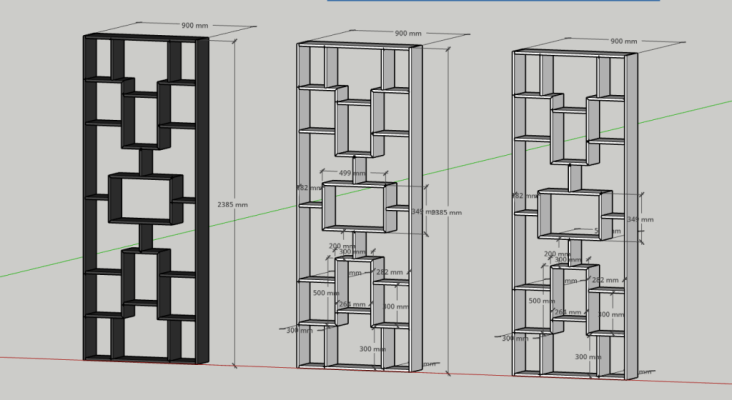Click the 900 mm label above right bookshelf
Screen dimensions: 732x400
623,41
